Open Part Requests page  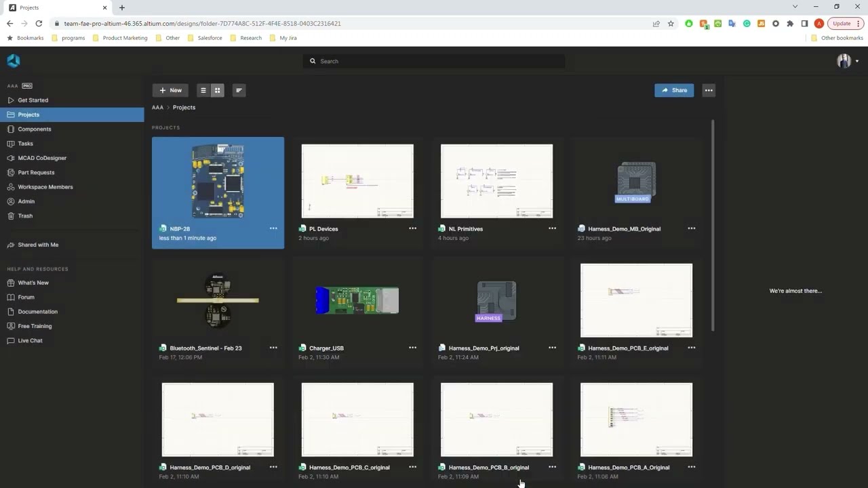(x=36, y=172)
